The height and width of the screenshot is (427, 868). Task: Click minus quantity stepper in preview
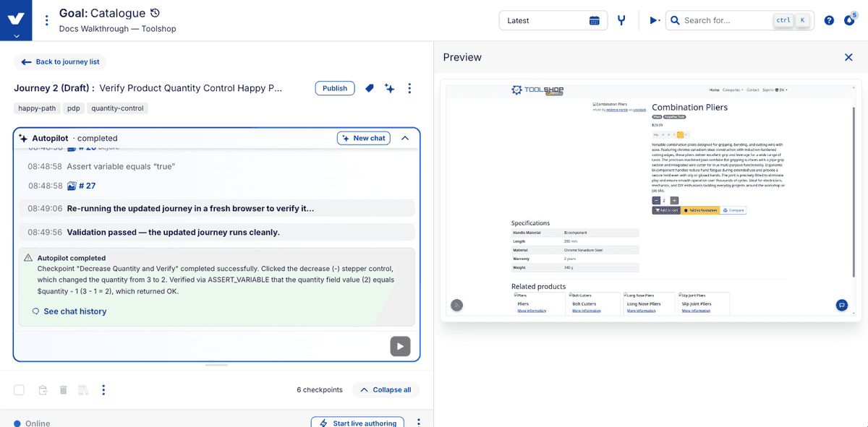point(656,200)
